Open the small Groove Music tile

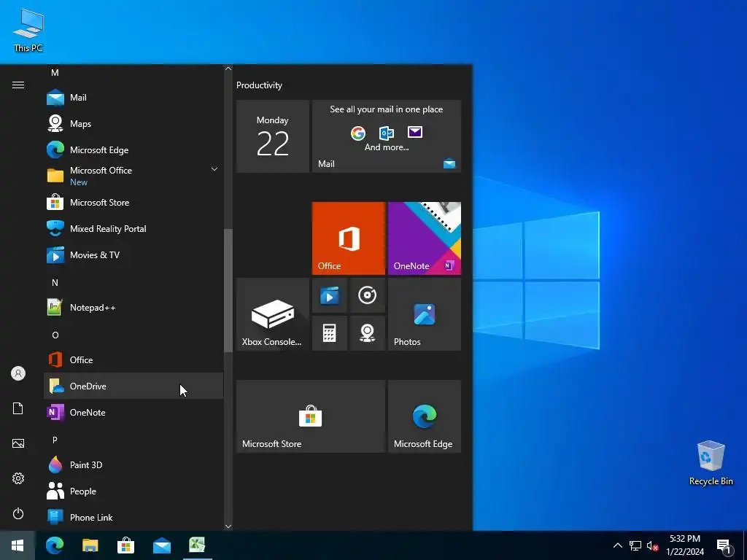pos(368,295)
